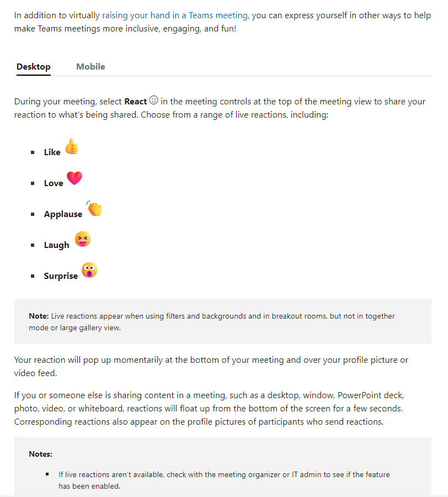The width and height of the screenshot is (448, 497).
Task: Click the bold Surprise label
Action: (x=61, y=276)
